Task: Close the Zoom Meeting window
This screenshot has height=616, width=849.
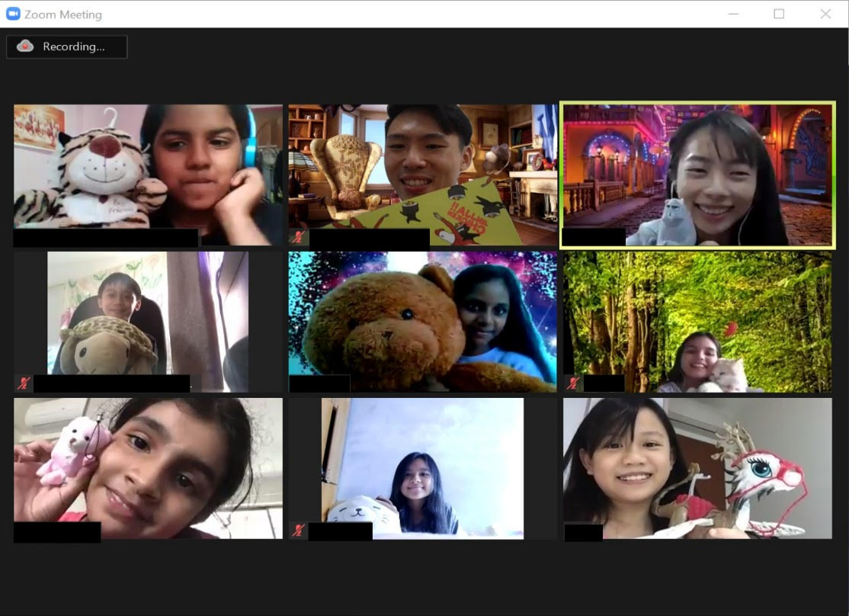Action: pos(825,14)
